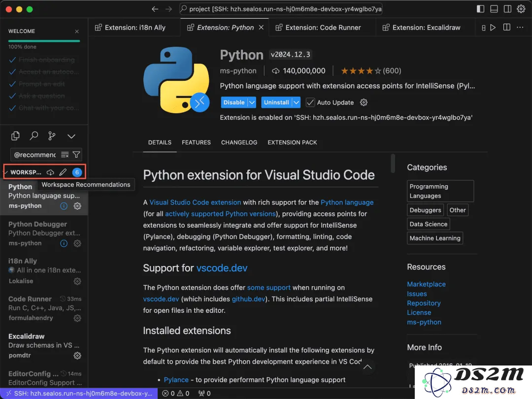Open manage gear for Code Runner

point(77,318)
